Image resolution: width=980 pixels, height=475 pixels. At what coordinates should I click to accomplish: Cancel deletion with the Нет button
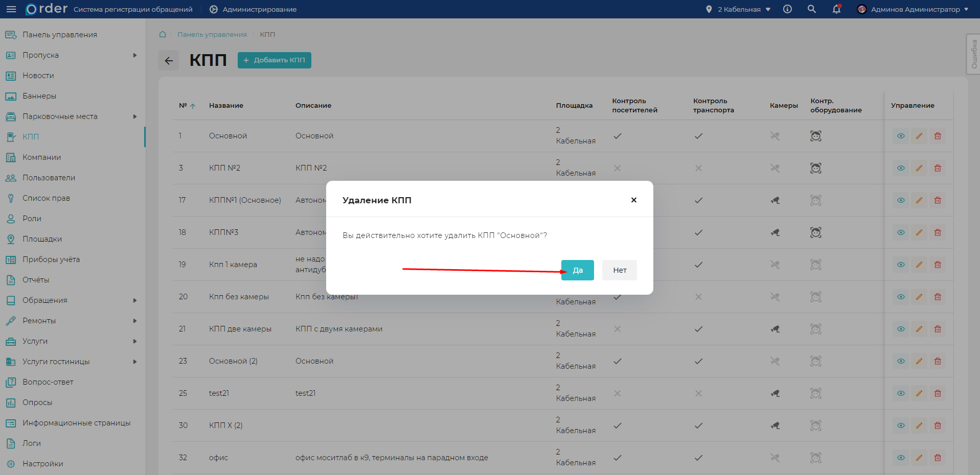click(x=619, y=270)
